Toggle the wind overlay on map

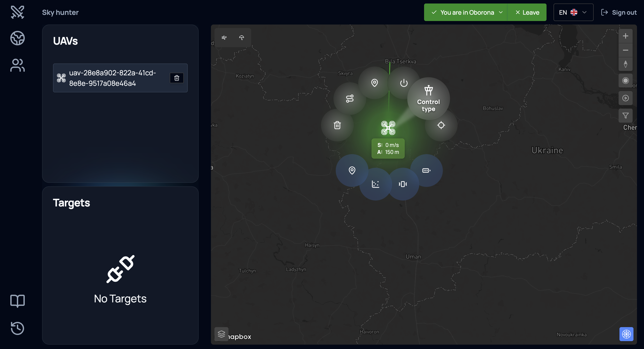tap(224, 38)
